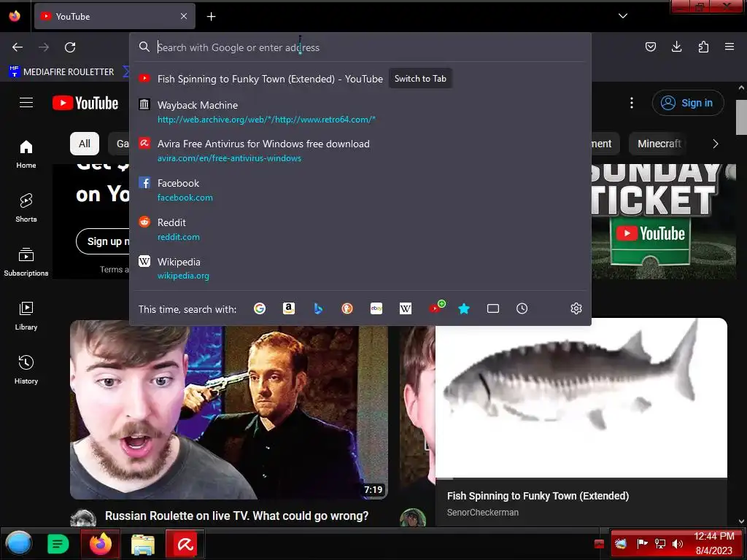This screenshot has height=560, width=747.
Task: Select the Wayback Machine suggestion
Action: point(360,112)
